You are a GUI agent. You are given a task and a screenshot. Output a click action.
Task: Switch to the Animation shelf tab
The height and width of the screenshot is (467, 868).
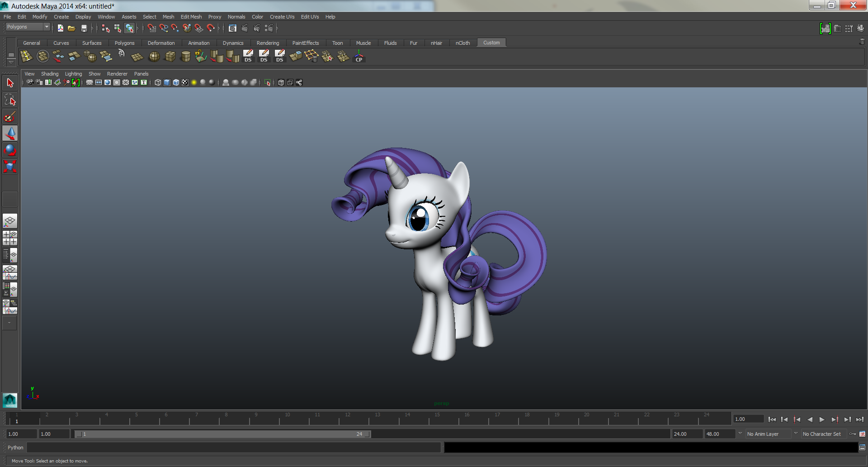point(199,43)
